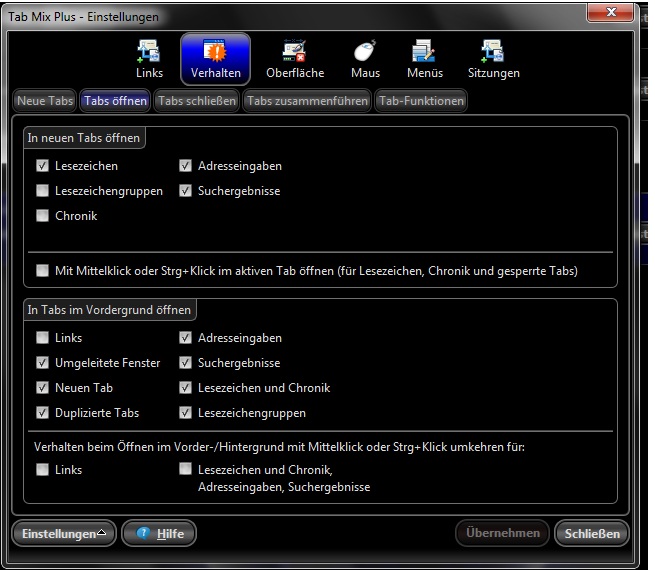Open the Links settings category icon
The width and height of the screenshot is (655, 570).
coord(149,59)
